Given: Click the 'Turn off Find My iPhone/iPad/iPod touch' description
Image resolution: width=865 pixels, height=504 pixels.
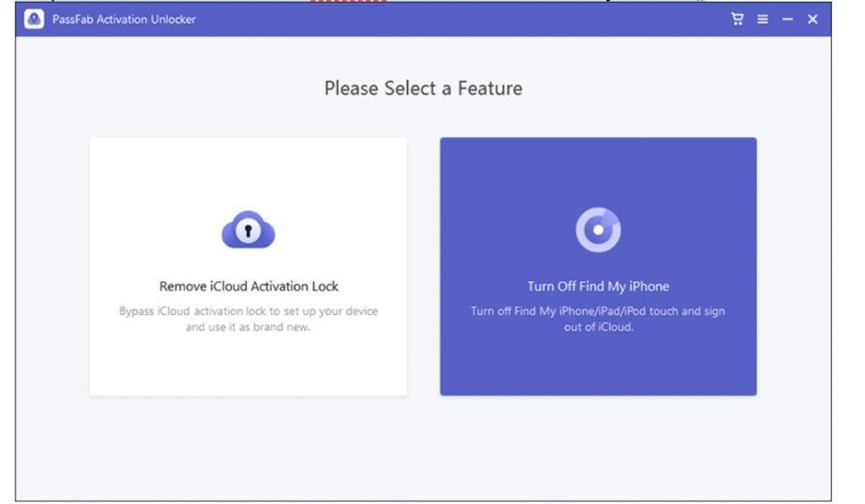Looking at the screenshot, I should click(598, 319).
